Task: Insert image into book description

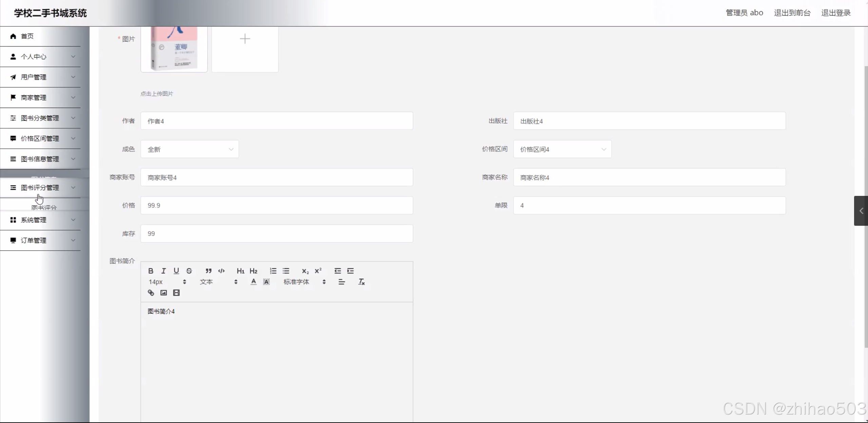Action: click(x=163, y=293)
